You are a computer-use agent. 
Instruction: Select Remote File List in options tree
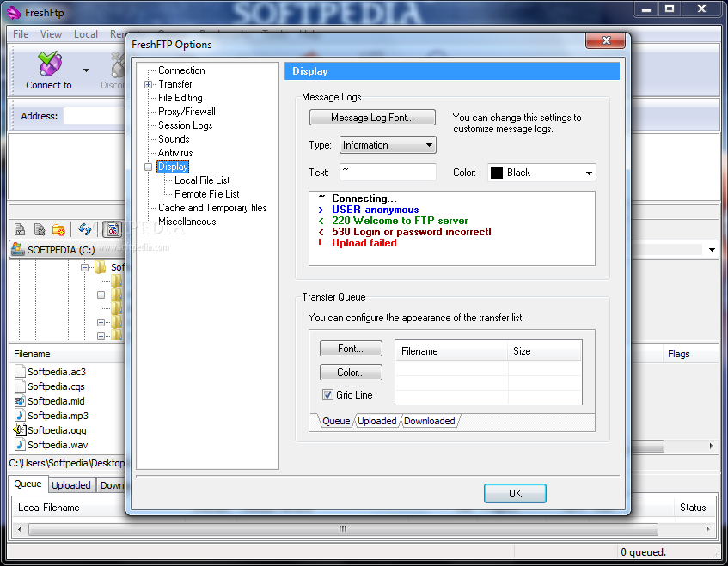[206, 194]
